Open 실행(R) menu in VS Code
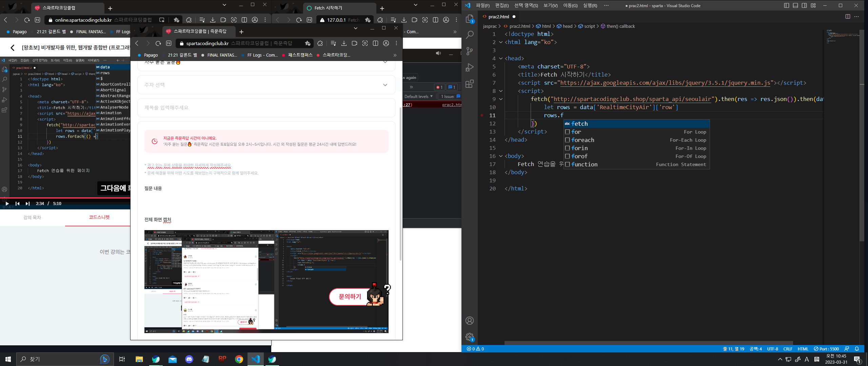The width and height of the screenshot is (868, 366). point(590,5)
